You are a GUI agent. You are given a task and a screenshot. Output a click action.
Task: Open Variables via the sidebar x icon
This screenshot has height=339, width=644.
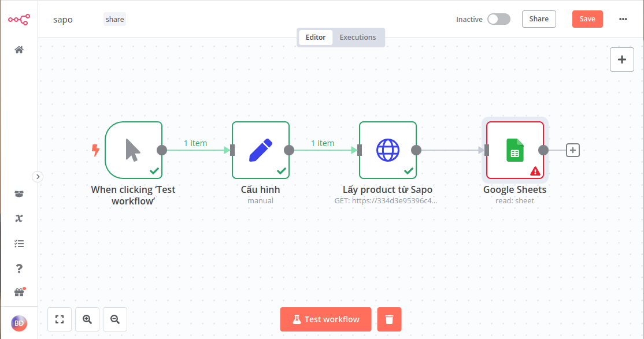click(x=18, y=218)
